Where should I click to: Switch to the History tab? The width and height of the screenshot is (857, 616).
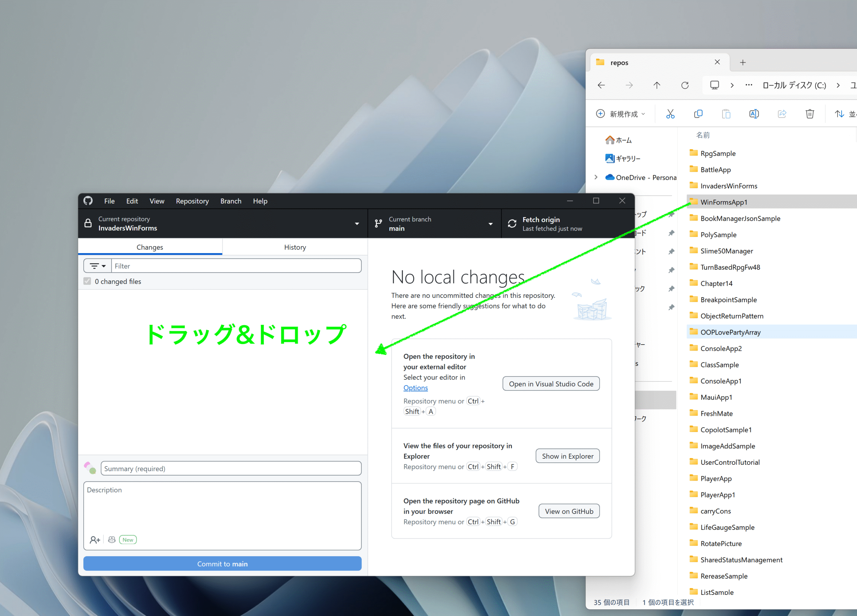coord(295,247)
